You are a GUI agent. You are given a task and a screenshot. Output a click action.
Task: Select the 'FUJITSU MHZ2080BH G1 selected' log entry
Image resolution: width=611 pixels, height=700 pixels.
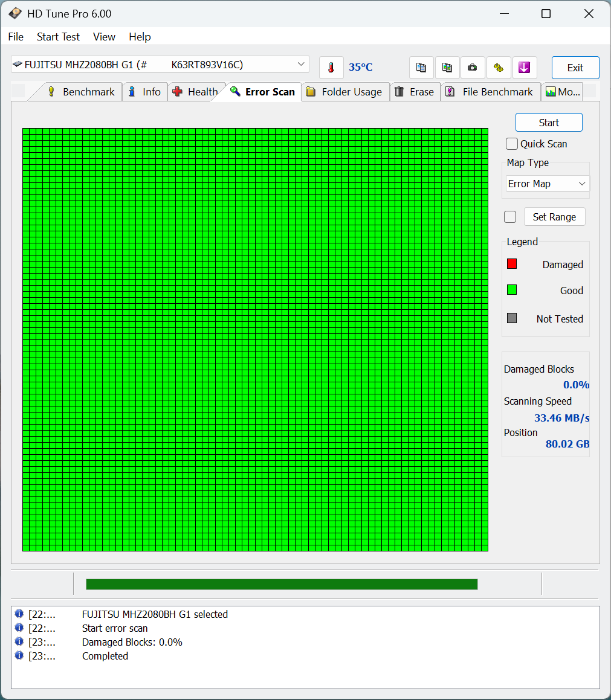coord(155,614)
